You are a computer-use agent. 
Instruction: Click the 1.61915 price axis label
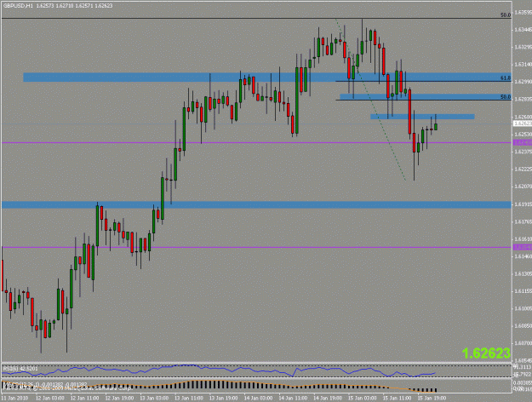523,204
